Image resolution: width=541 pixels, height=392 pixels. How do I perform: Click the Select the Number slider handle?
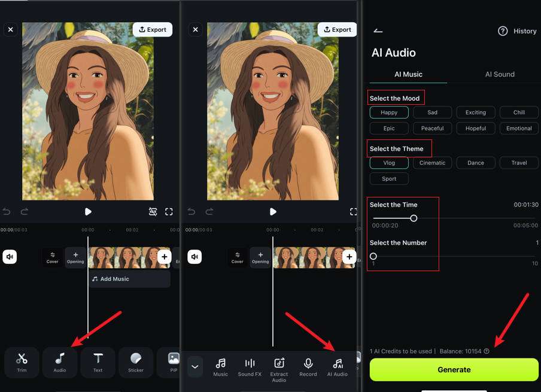tap(373, 256)
